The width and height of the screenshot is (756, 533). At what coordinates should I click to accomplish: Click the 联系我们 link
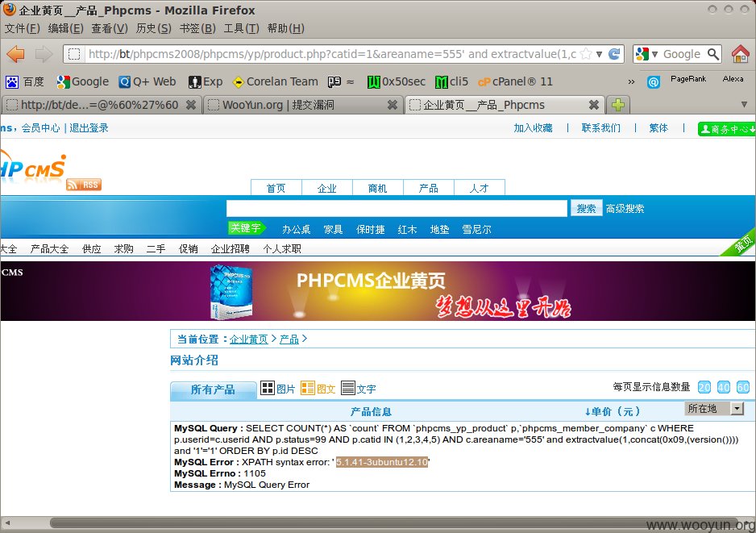(600, 128)
